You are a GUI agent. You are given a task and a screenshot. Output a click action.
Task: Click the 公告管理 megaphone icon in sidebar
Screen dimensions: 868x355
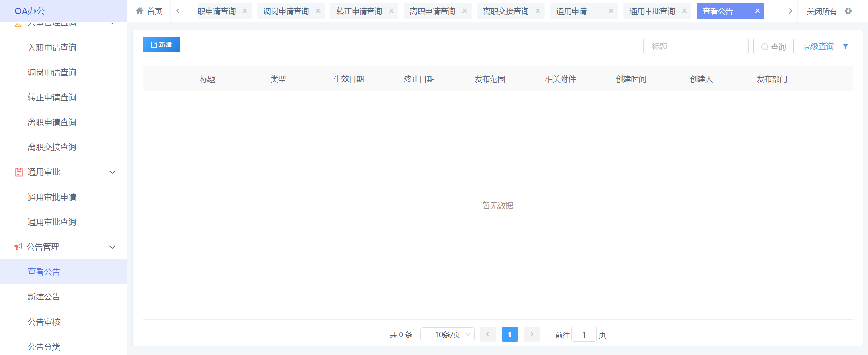pyautogui.click(x=19, y=247)
